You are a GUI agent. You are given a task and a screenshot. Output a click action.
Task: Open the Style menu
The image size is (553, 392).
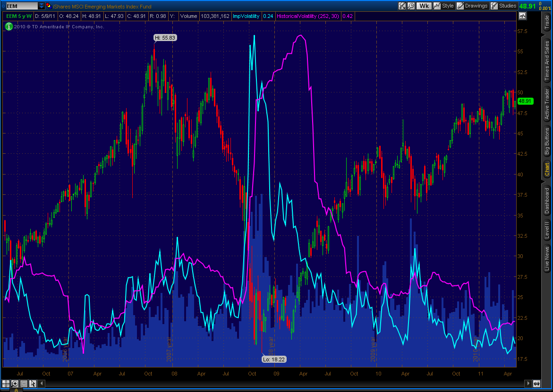(x=444, y=6)
